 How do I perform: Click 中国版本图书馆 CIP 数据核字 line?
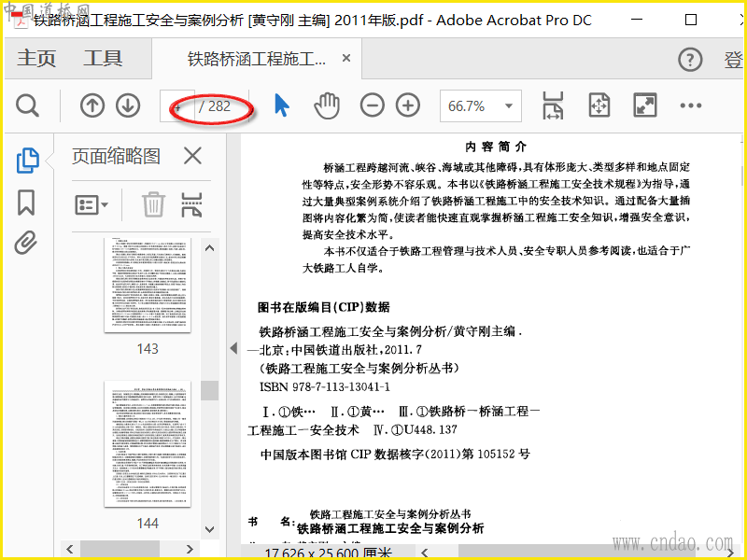pyautogui.click(x=395, y=455)
